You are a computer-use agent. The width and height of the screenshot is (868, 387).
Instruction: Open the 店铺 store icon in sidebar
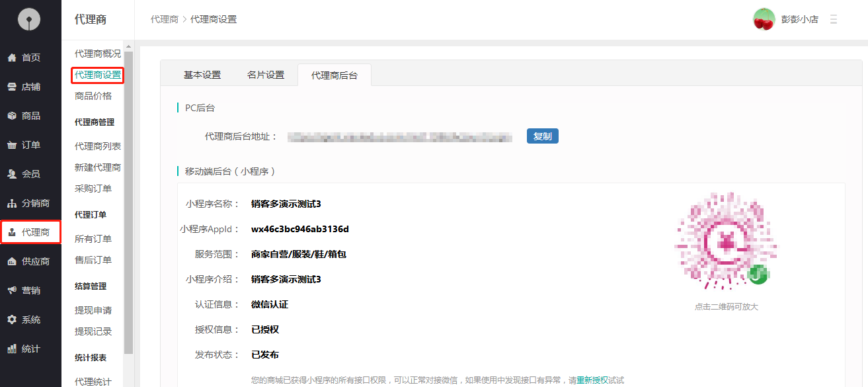click(x=12, y=87)
